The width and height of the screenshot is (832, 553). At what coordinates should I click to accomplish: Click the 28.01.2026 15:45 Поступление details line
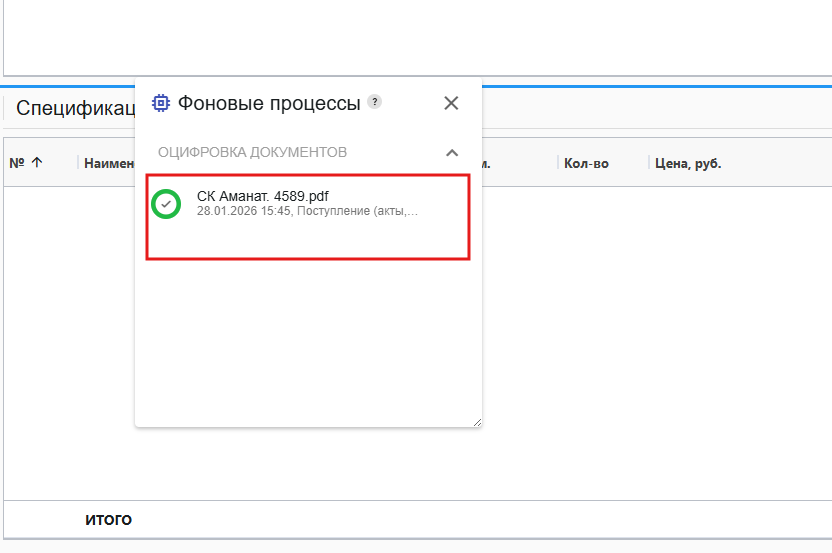307,211
